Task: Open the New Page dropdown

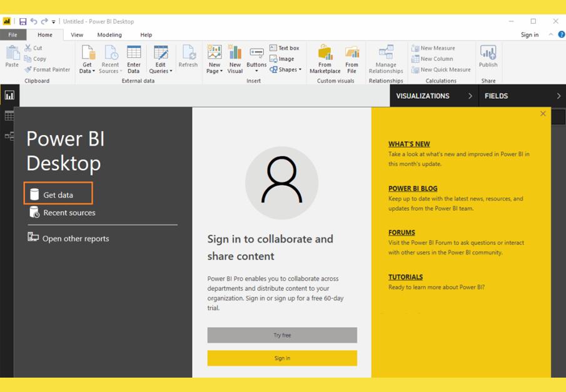Action: point(215,59)
